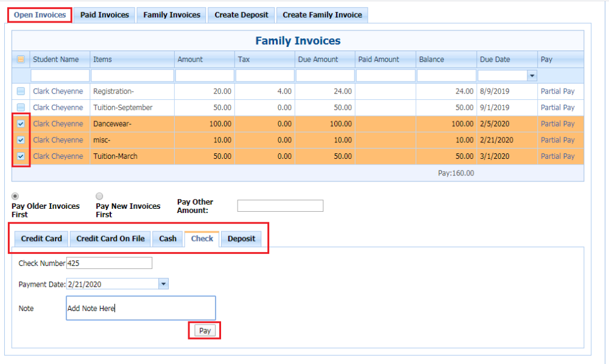The height and width of the screenshot is (364, 609).
Task: Expand the Payment Date calendar dropdown
Action: click(x=163, y=283)
